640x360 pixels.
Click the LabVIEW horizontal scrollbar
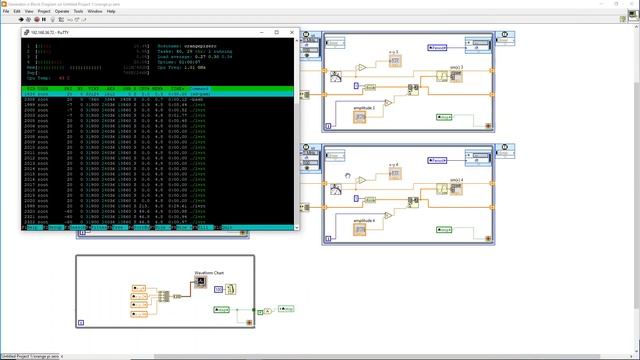377,357
